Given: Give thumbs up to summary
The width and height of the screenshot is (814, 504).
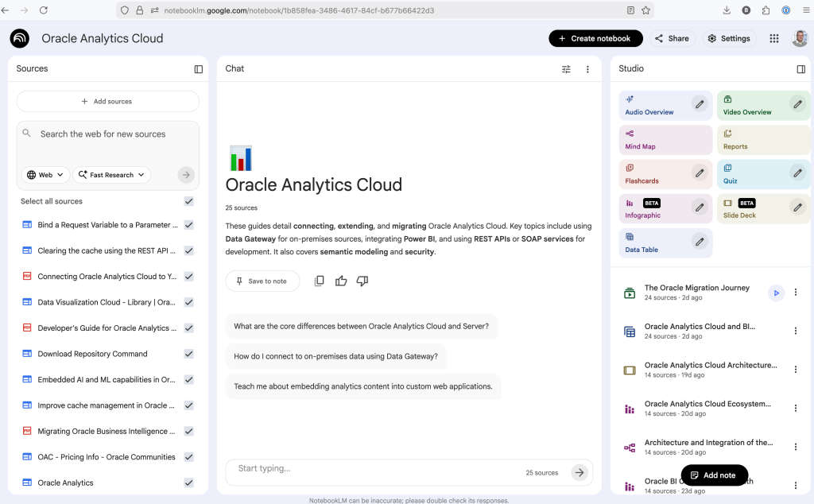Looking at the screenshot, I should (341, 281).
